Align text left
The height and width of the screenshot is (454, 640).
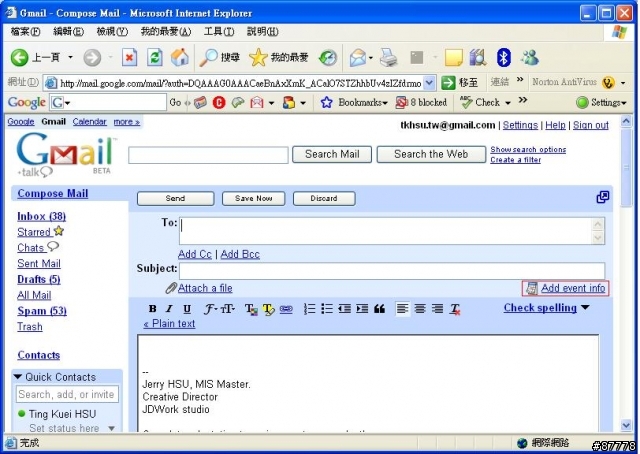coord(402,309)
